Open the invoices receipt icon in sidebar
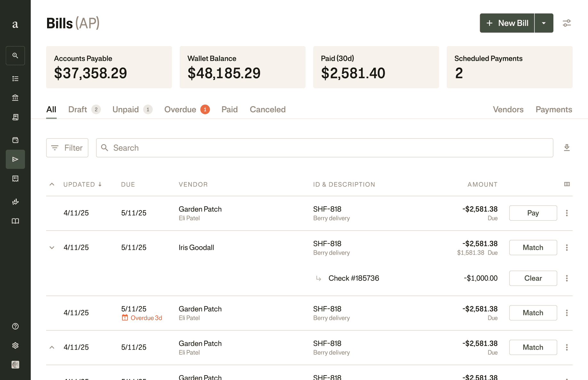The image size is (588, 380). tap(15, 117)
